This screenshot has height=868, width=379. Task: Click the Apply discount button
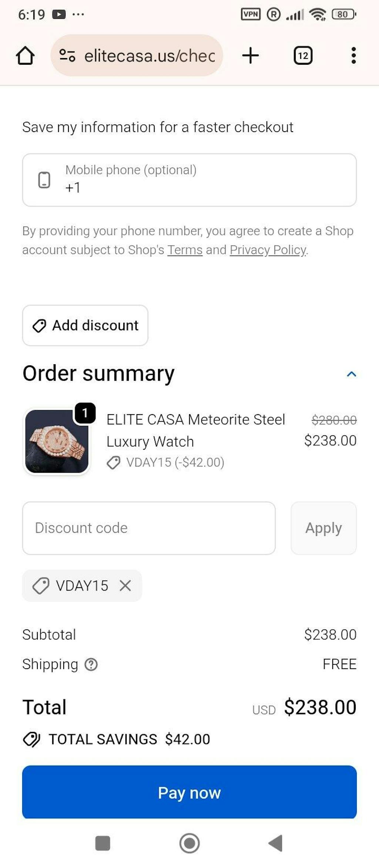click(323, 528)
